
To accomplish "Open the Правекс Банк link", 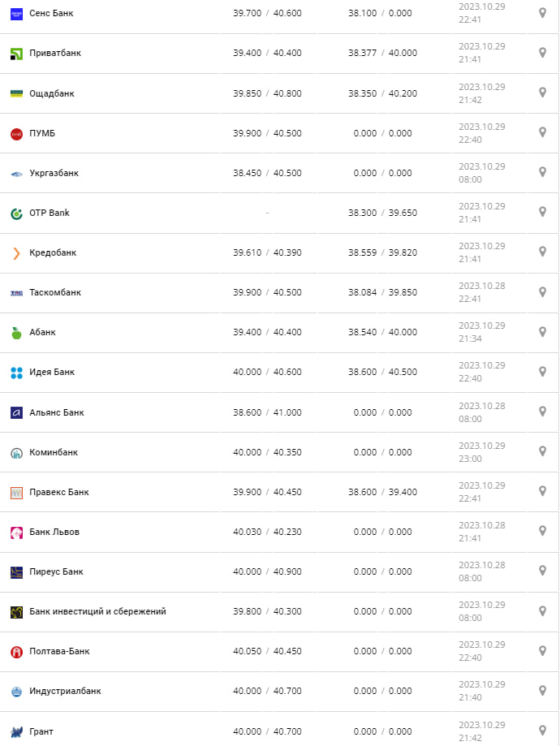I will coord(58,492).
